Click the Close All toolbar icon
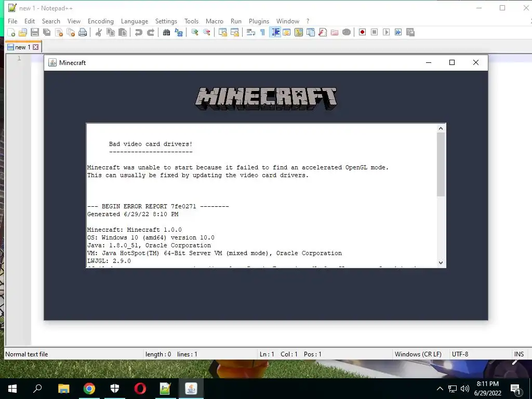Screen dimensions: 532x399 [x=71, y=32]
